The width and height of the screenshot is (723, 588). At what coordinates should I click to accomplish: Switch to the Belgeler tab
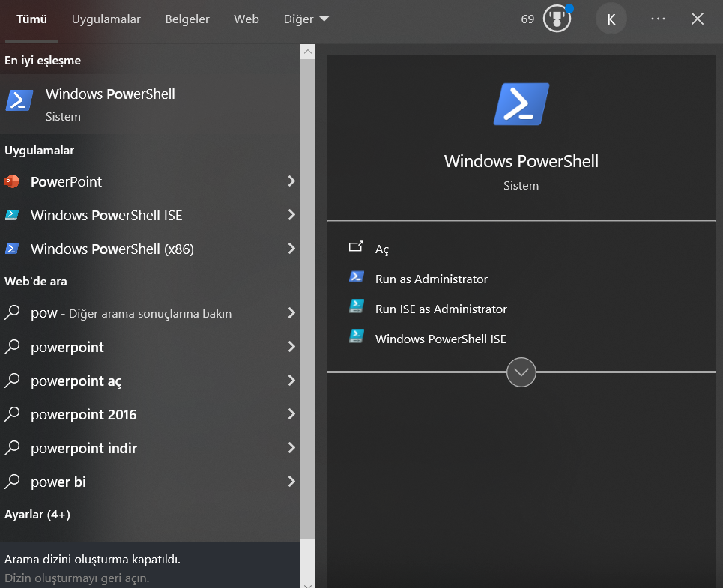pyautogui.click(x=187, y=19)
